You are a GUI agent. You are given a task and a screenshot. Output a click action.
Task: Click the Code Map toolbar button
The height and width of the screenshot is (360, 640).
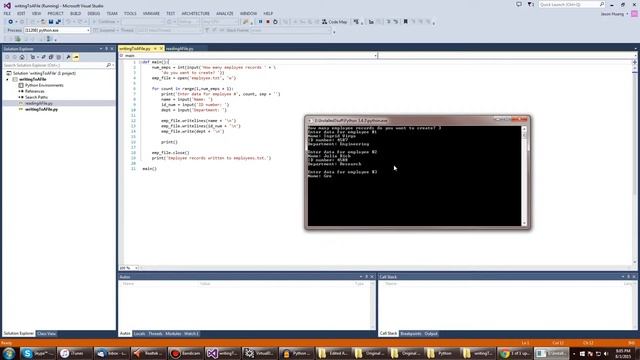click(334, 22)
